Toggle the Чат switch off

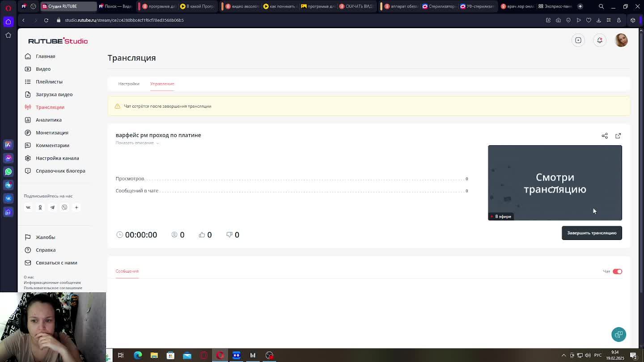(x=617, y=271)
